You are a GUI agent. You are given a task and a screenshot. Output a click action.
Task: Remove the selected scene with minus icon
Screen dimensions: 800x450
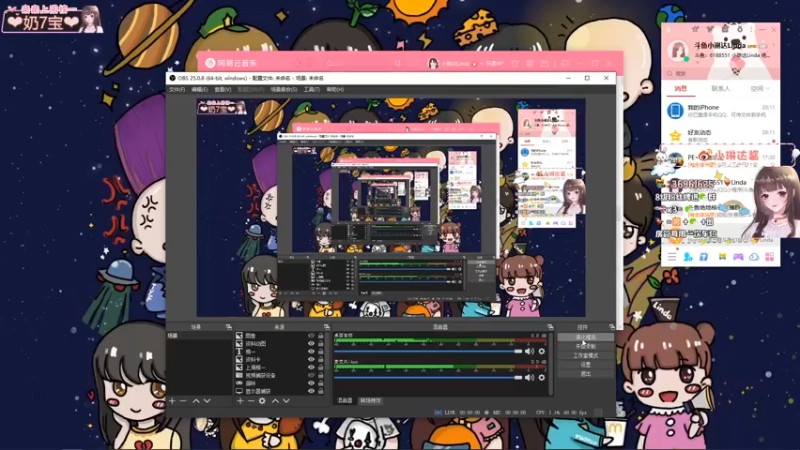[x=183, y=401]
